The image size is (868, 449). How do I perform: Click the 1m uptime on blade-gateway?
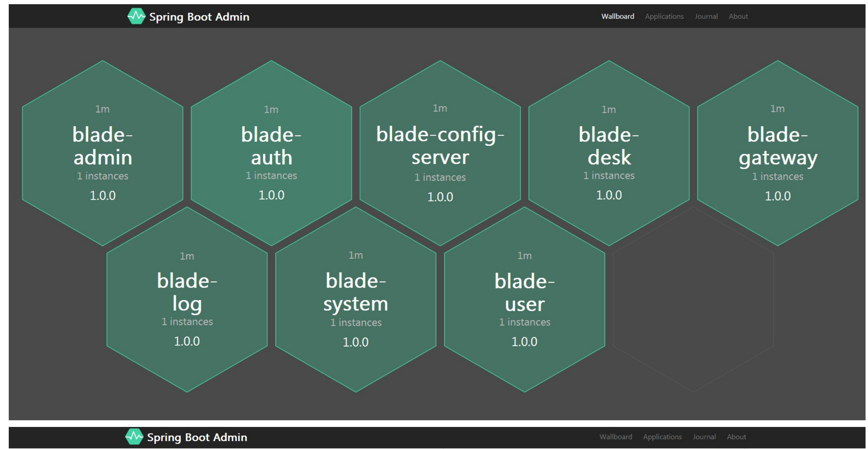coord(777,109)
